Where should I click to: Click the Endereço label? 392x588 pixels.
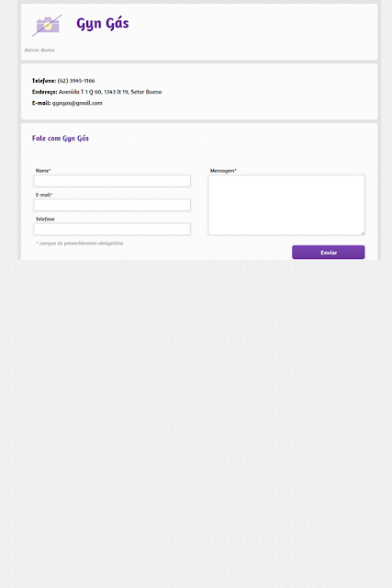coord(45,92)
